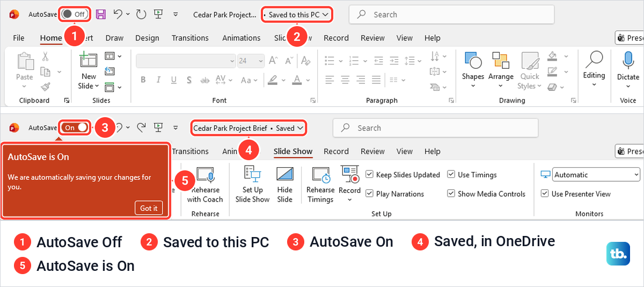Click the Reset slide icon
The height and width of the screenshot is (287, 644).
109,71
